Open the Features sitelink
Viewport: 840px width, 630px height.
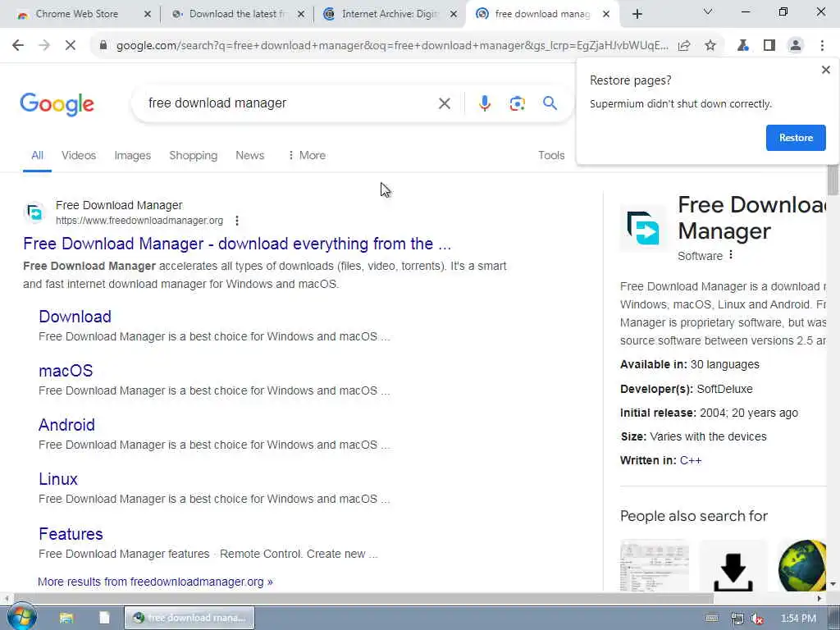point(71,534)
